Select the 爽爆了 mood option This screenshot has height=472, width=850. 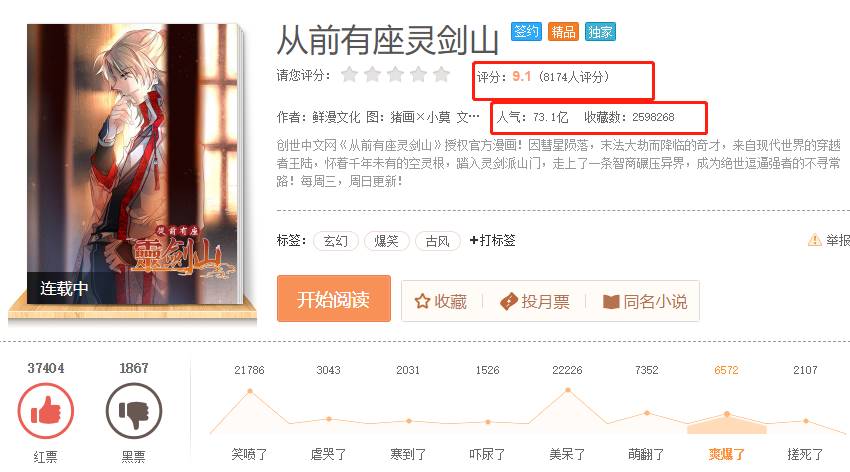(726, 454)
